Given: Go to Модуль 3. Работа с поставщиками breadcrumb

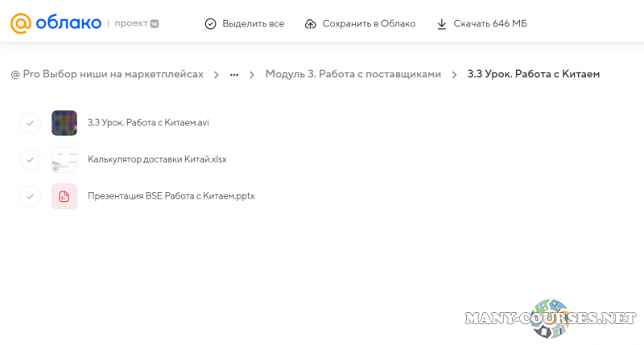Looking at the screenshot, I should pyautogui.click(x=353, y=74).
